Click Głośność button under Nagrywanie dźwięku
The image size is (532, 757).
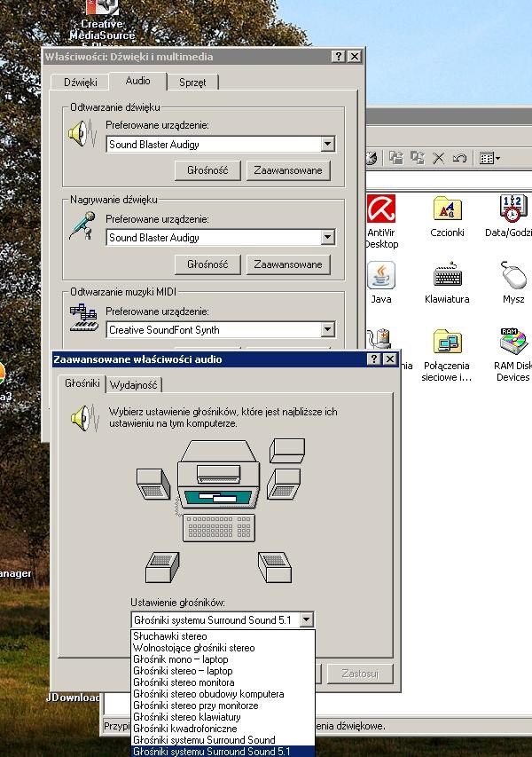click(207, 264)
